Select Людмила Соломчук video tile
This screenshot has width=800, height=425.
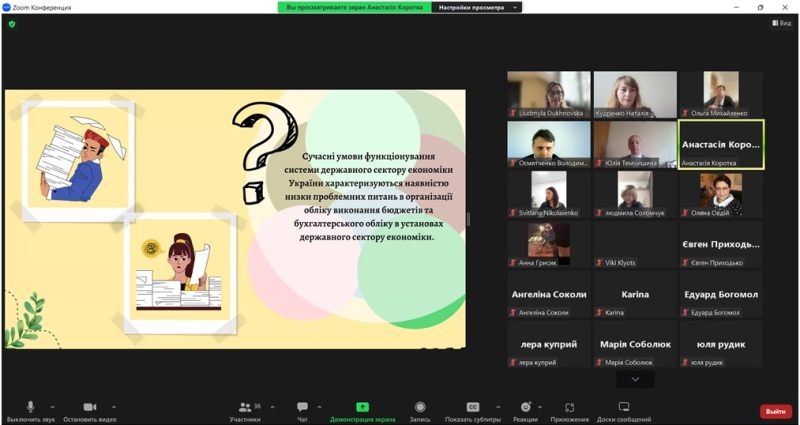tap(635, 194)
